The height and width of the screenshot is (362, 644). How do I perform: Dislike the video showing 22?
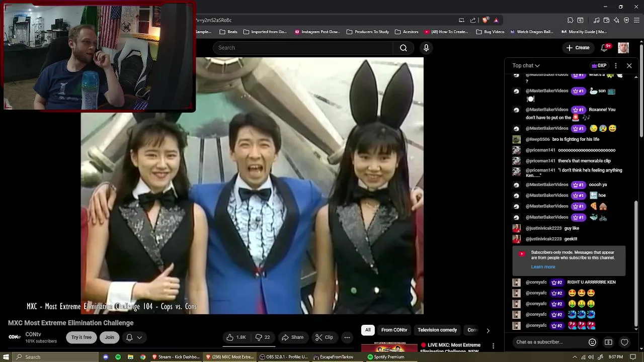tap(262, 337)
